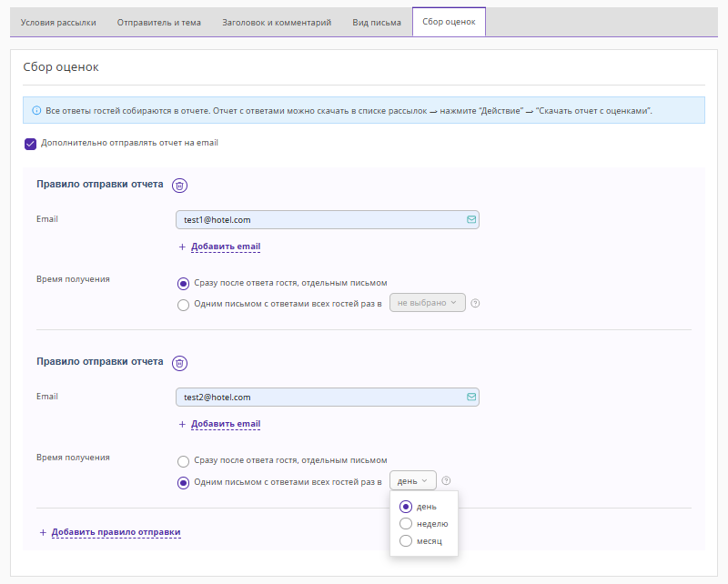Go to 'Заголовок и комментарий' tab
Image resolution: width=728 pixels, height=584 pixels.
pyautogui.click(x=277, y=22)
